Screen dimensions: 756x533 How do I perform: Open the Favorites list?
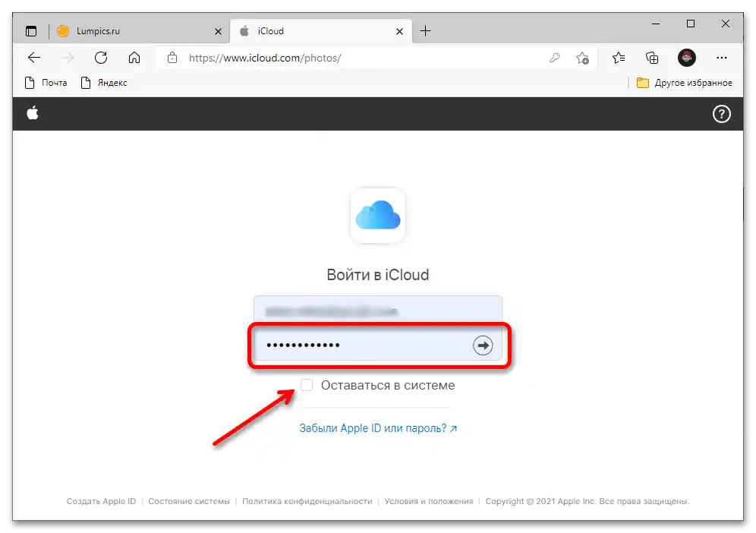point(619,58)
